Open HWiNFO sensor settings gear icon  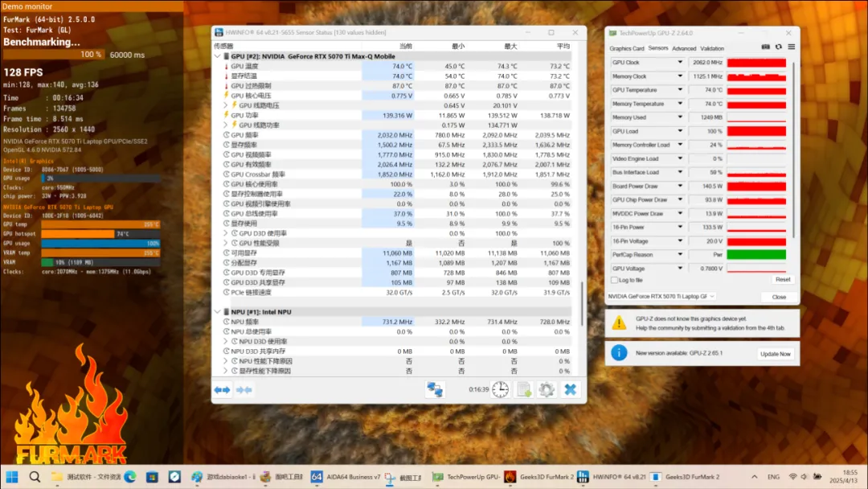547,389
